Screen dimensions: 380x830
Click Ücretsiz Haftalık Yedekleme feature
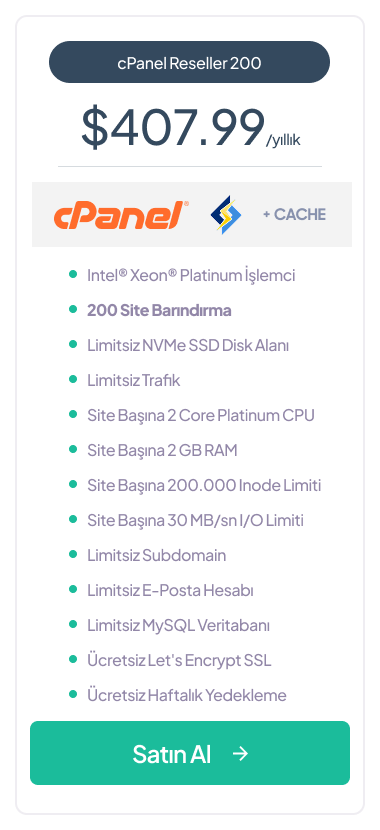[x=187, y=694]
